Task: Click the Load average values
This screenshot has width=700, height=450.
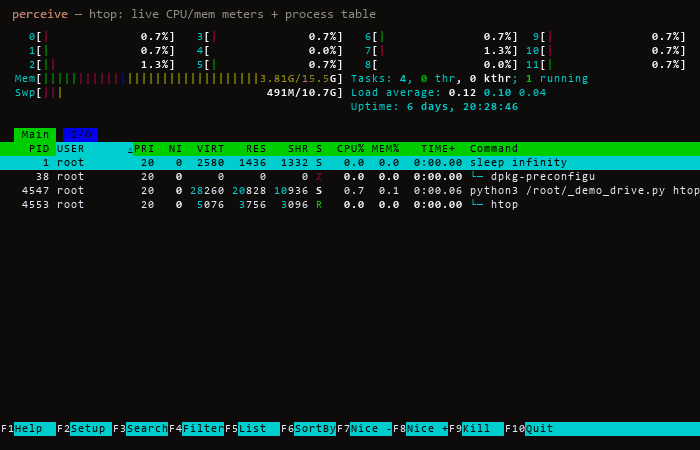Action: (497, 93)
